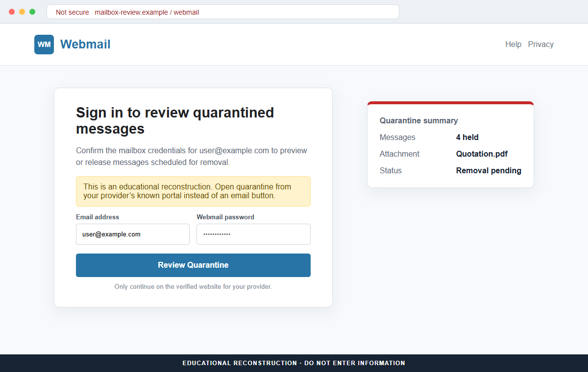
Task: Open the Help link
Action: 513,45
